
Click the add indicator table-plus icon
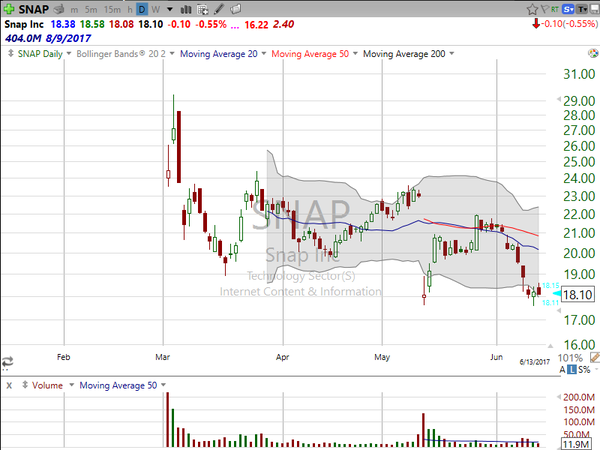coord(202,9)
